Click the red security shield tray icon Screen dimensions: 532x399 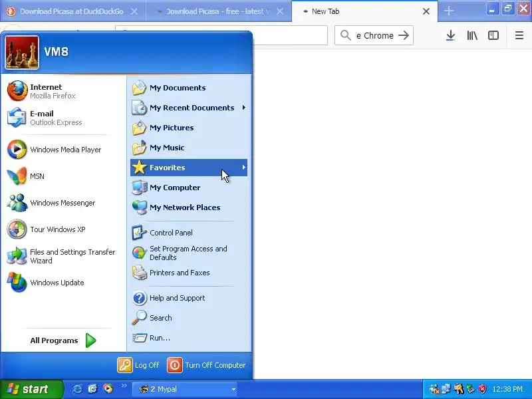tap(482, 389)
